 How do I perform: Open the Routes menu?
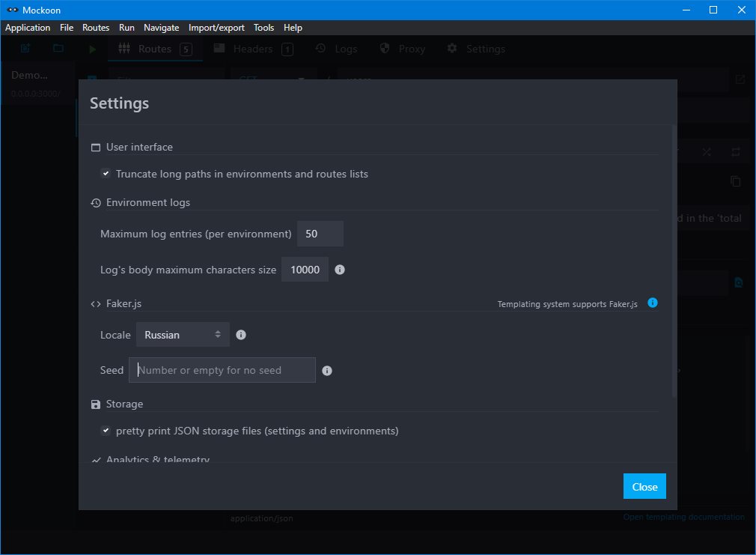96,28
